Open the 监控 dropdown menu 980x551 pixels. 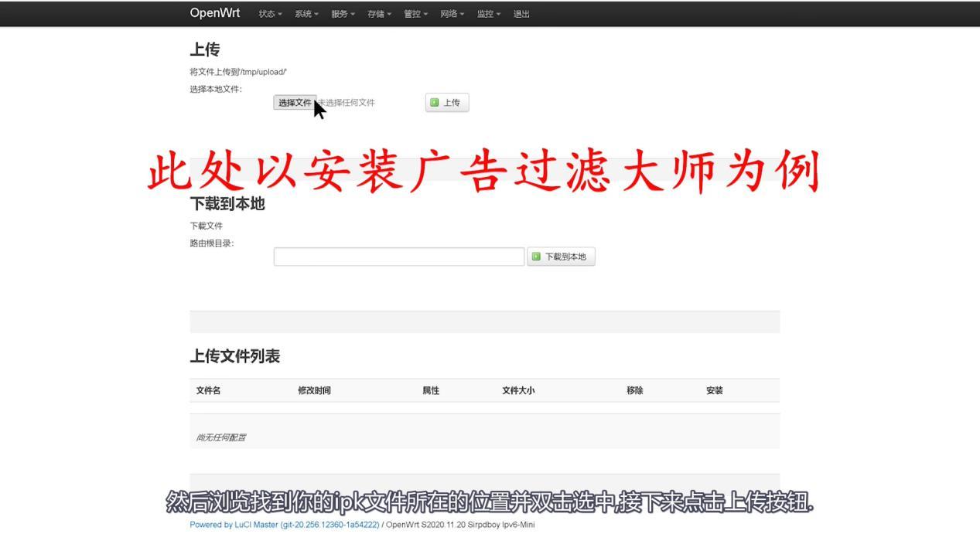point(485,13)
